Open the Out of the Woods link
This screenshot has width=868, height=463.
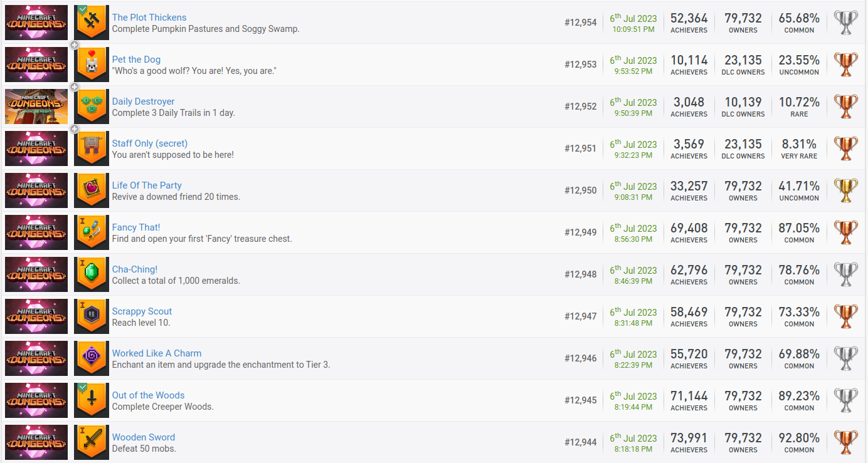pyautogui.click(x=148, y=395)
